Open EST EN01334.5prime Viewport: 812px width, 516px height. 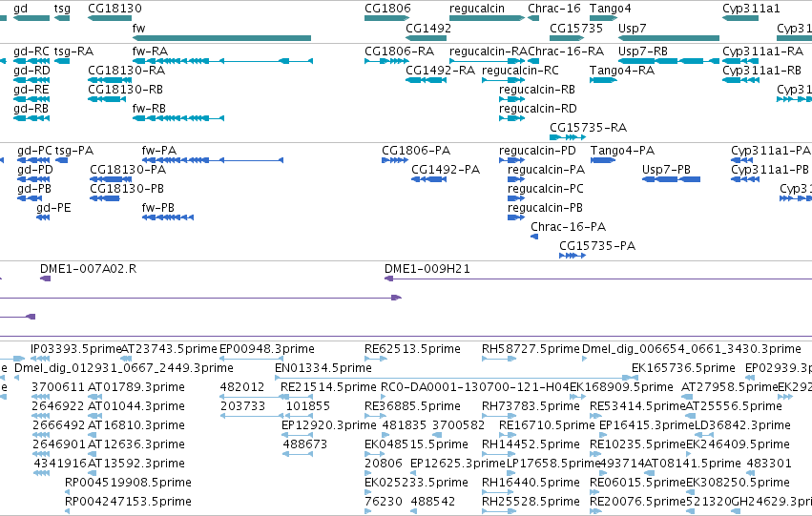(x=323, y=368)
